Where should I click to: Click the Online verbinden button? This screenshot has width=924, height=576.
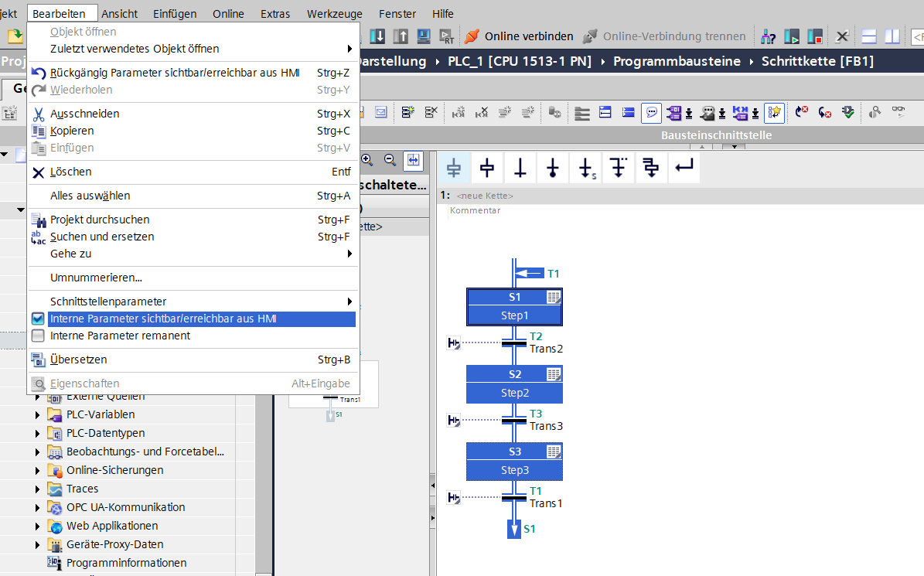click(x=519, y=36)
